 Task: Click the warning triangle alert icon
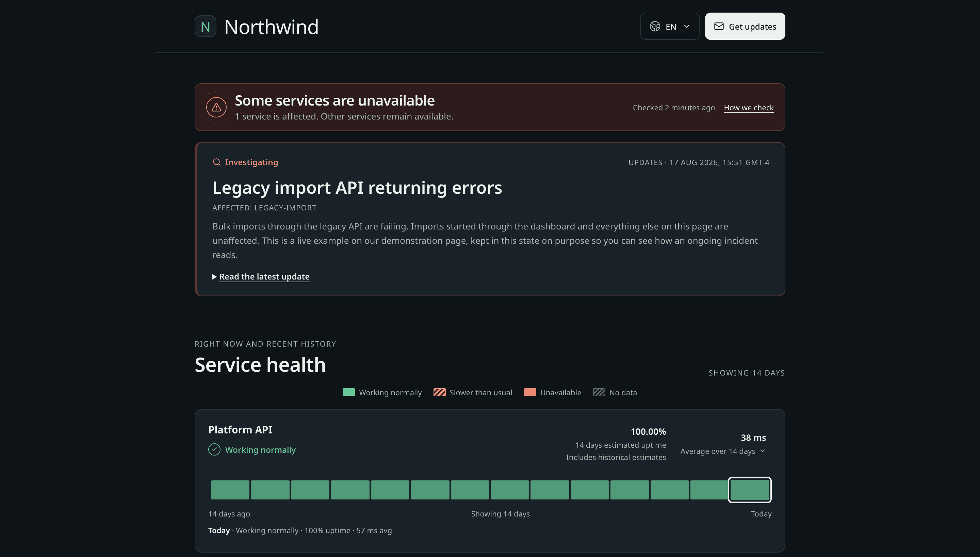click(216, 107)
